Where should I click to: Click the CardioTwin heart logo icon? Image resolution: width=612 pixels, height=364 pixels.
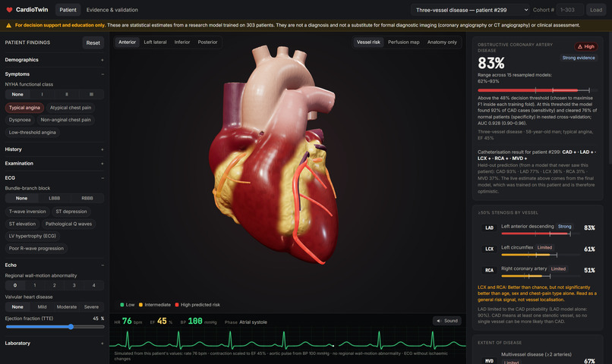tap(9, 10)
